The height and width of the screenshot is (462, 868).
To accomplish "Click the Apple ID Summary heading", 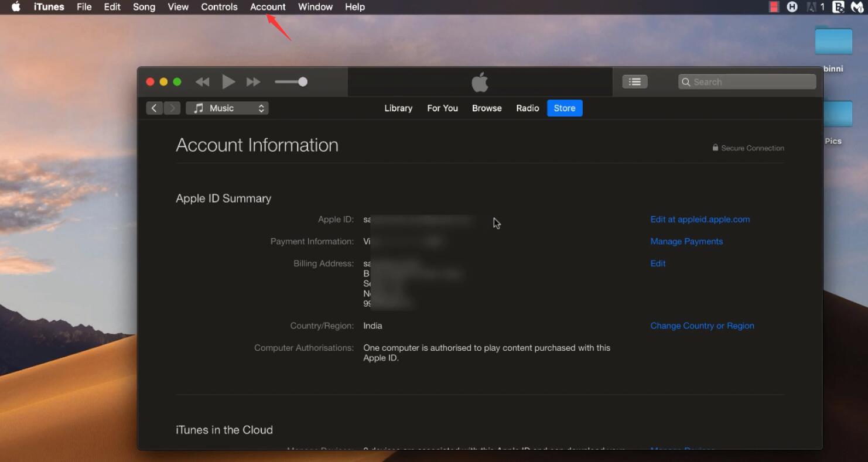I will [x=224, y=199].
